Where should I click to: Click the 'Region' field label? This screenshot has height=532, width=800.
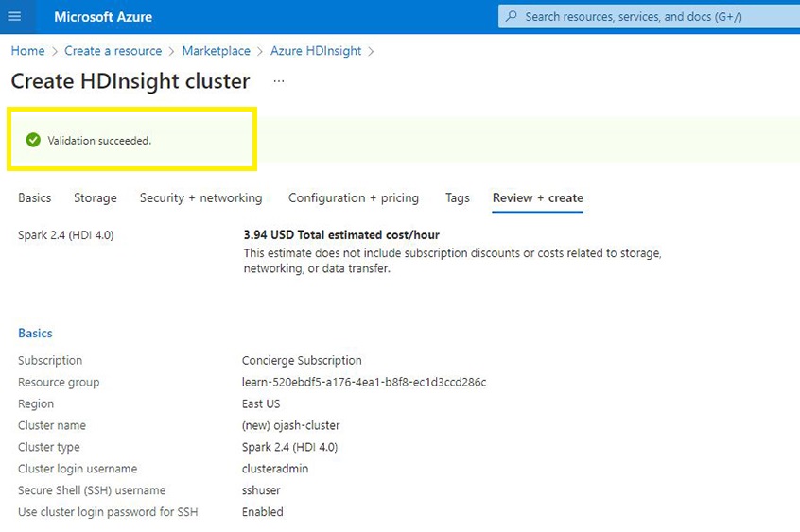tap(36, 404)
